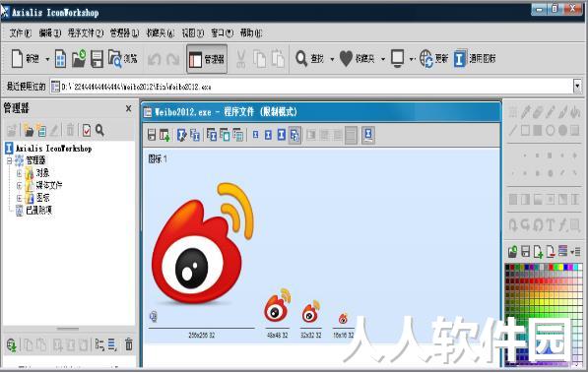Screen dimensions: 588x373
Task: Click the monitor screen icon in toolbar
Action: (398, 58)
